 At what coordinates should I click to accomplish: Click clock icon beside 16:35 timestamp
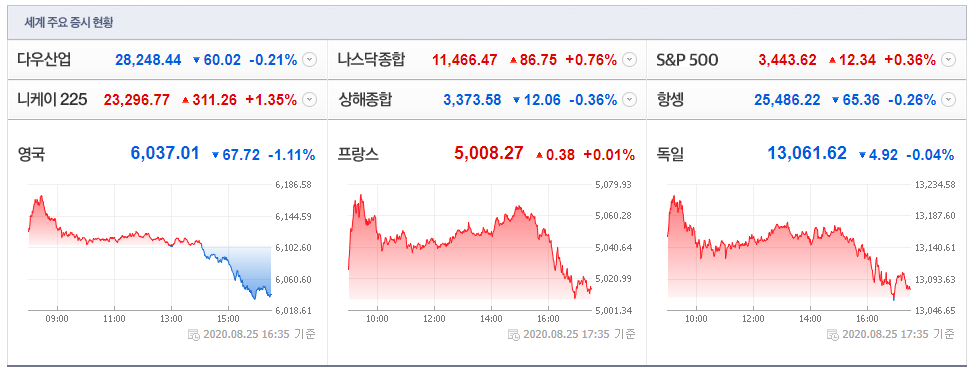[x=194, y=334]
